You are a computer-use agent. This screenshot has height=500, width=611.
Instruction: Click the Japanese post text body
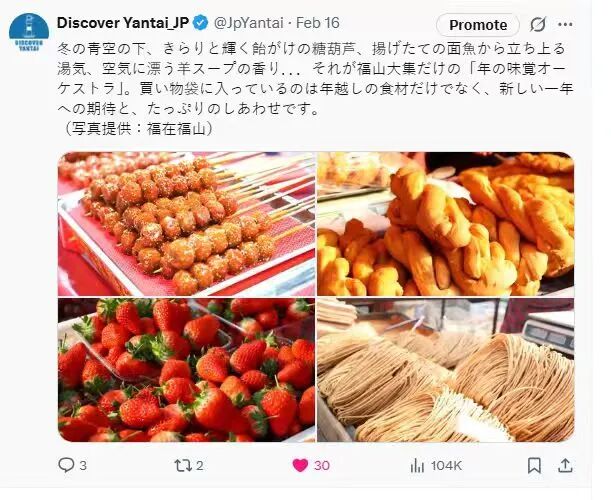315,88
